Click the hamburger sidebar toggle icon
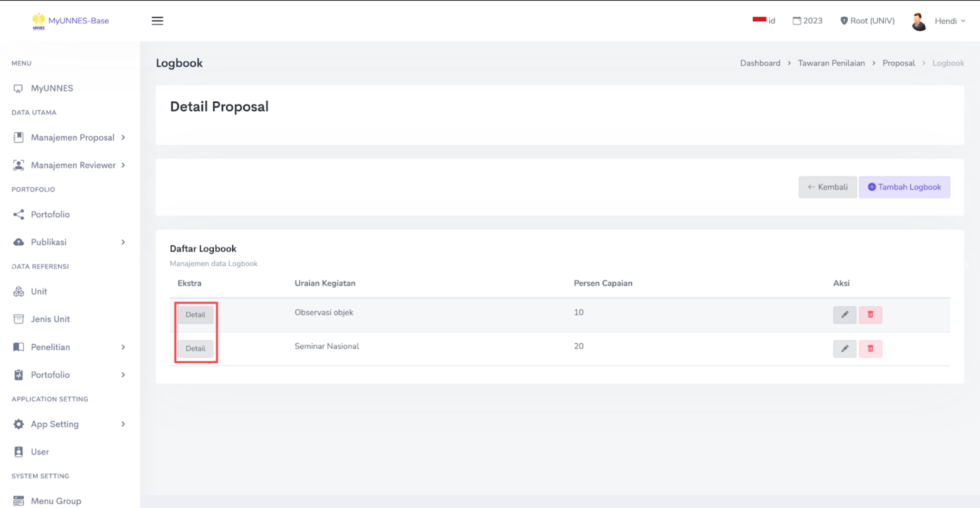 click(157, 21)
